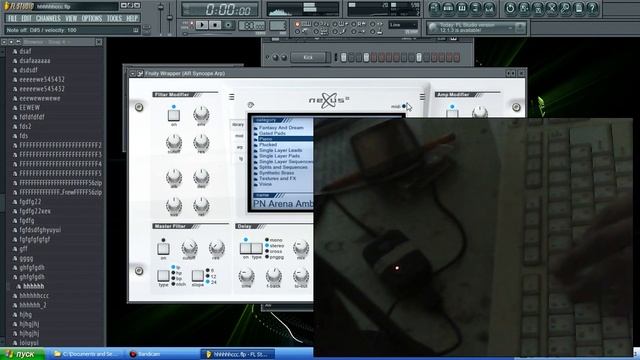Open the VIEW menu
This screenshot has height=360, width=640.
tap(71, 18)
